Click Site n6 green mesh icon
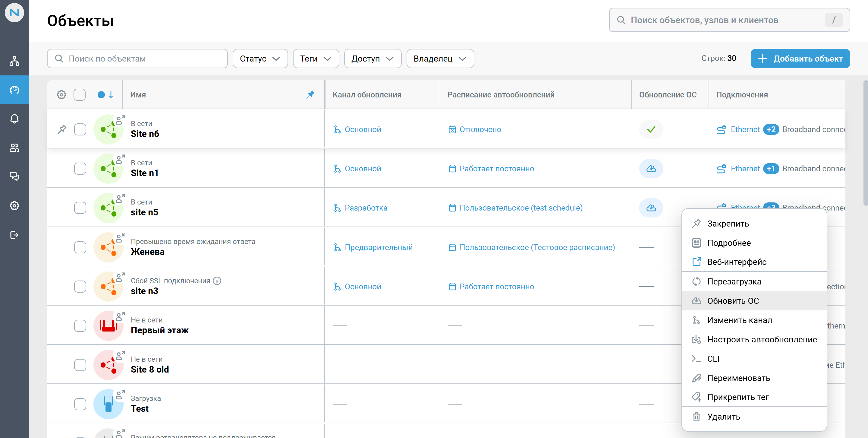The image size is (868, 438). [108, 129]
